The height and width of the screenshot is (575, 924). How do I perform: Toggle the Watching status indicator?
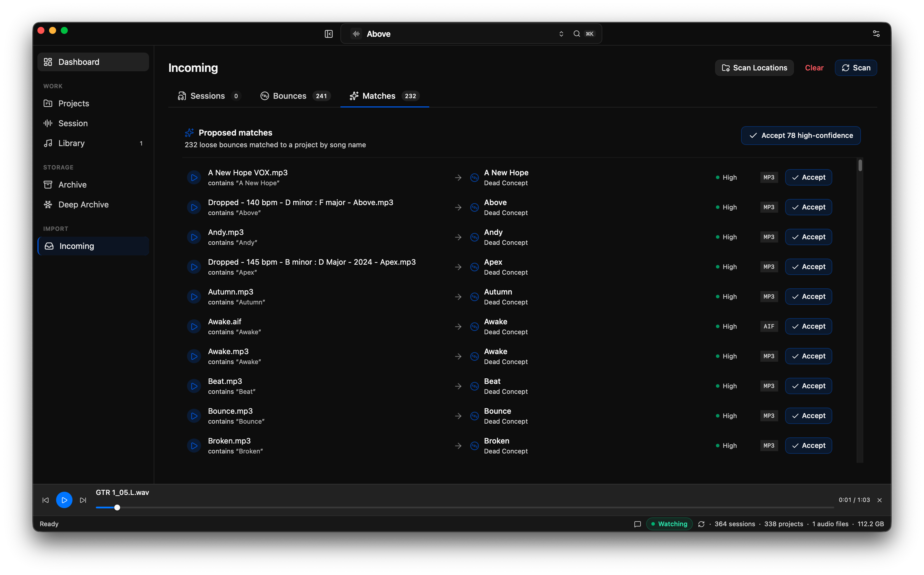coord(669,524)
